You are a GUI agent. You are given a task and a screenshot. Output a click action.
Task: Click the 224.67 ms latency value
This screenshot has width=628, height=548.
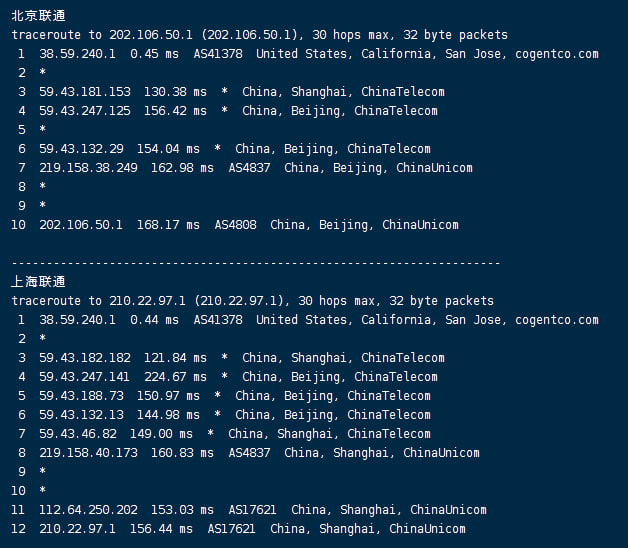[179, 377]
